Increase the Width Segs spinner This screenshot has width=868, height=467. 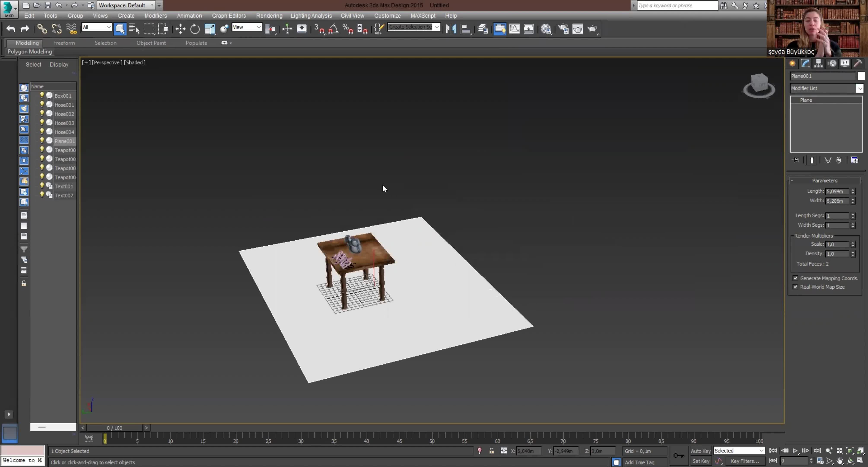(853, 223)
